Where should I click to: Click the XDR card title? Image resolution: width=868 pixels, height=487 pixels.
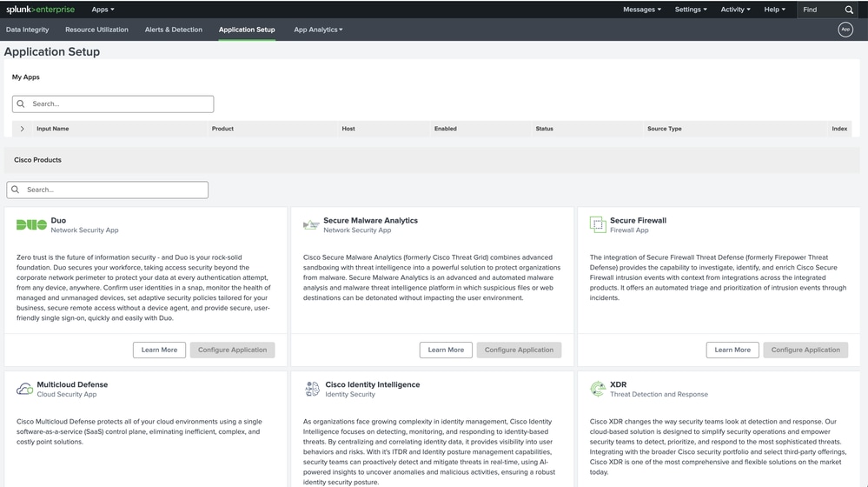click(x=619, y=384)
